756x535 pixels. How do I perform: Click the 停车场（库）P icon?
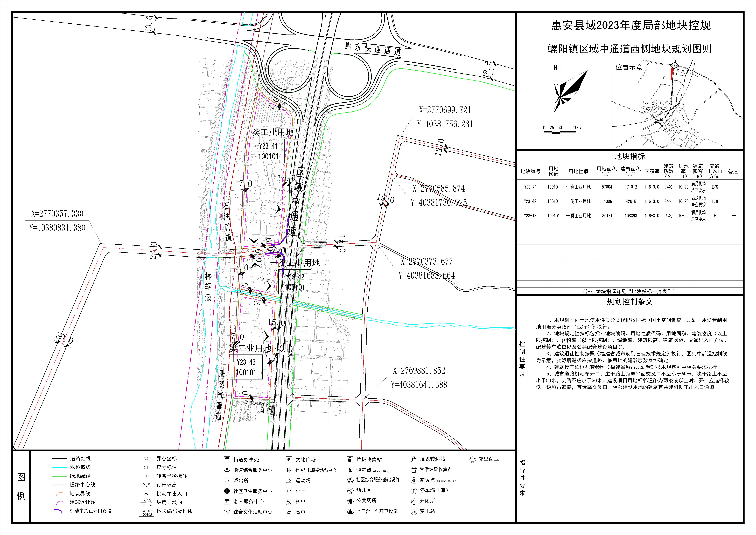tap(414, 491)
